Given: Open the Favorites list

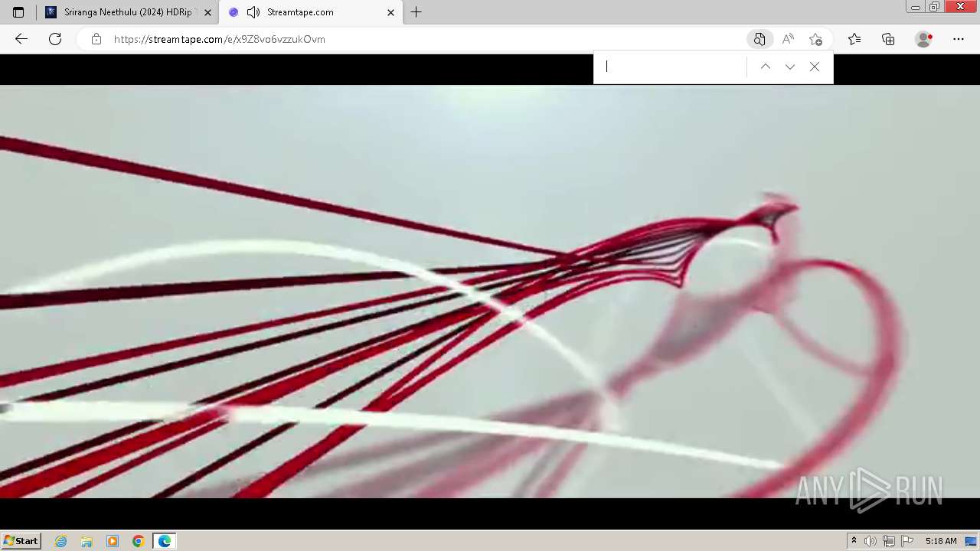Looking at the screenshot, I should click(x=854, y=39).
